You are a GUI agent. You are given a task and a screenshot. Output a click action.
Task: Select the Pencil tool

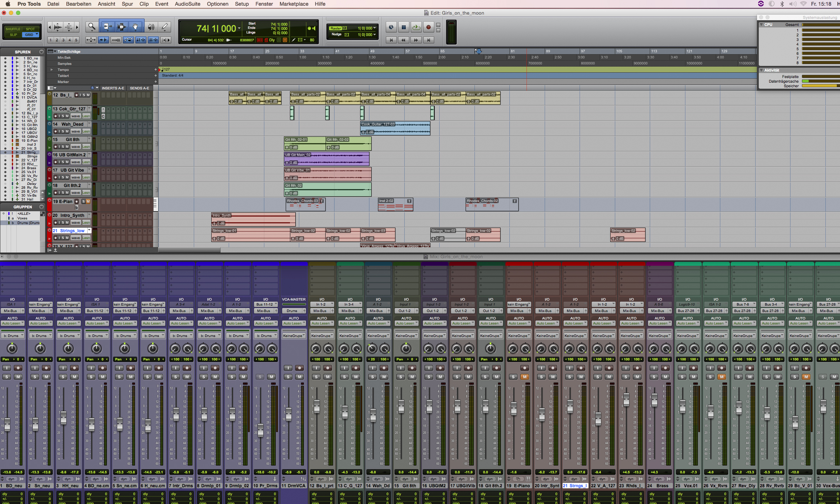click(164, 27)
